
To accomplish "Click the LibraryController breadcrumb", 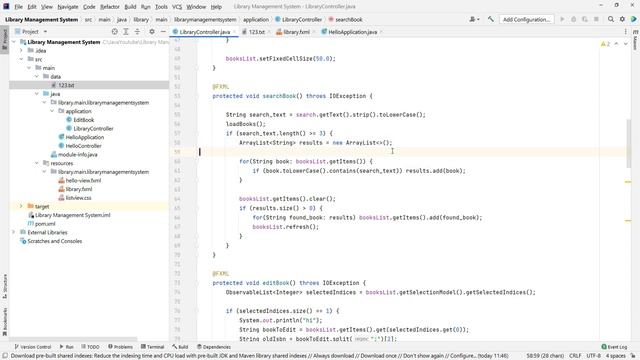I will coord(298,19).
